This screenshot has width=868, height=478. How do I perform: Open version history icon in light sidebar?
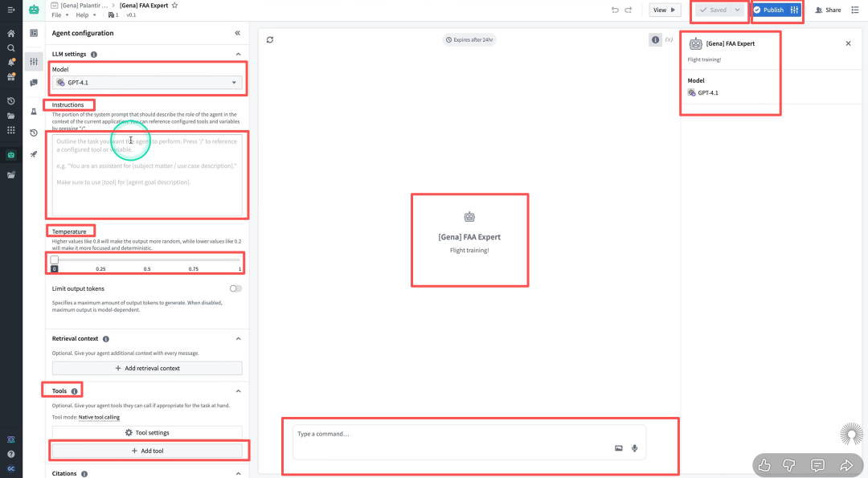pyautogui.click(x=34, y=133)
